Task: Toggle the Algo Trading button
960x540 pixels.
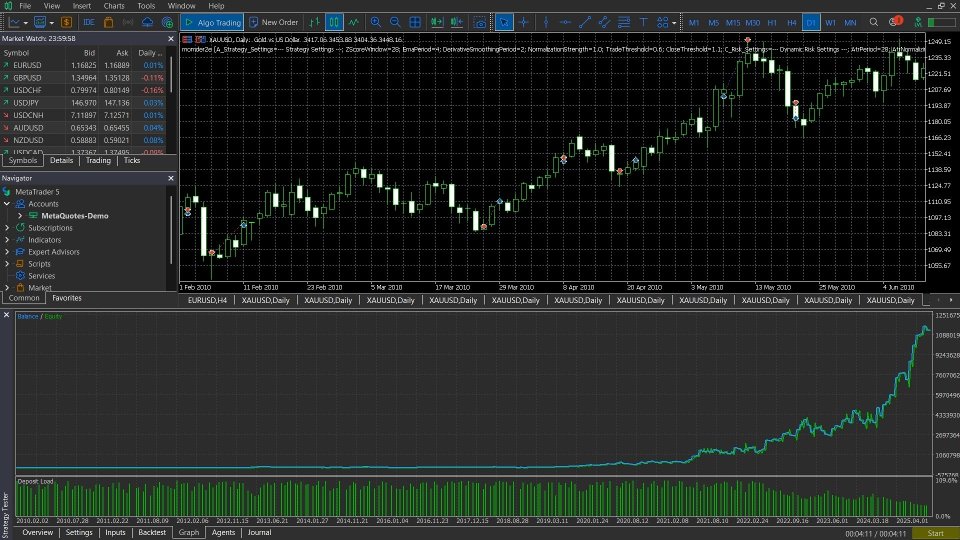Action: 212,23
